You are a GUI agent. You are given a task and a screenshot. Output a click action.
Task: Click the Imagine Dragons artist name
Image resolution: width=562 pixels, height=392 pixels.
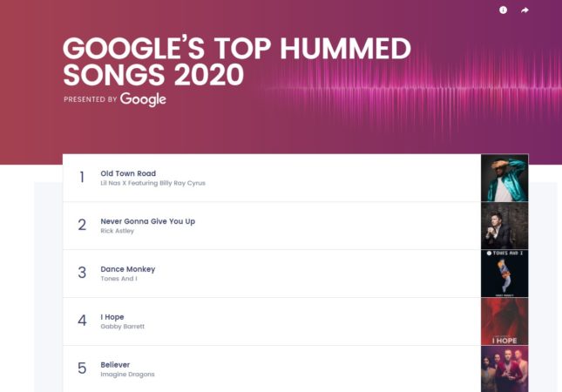[x=127, y=375]
